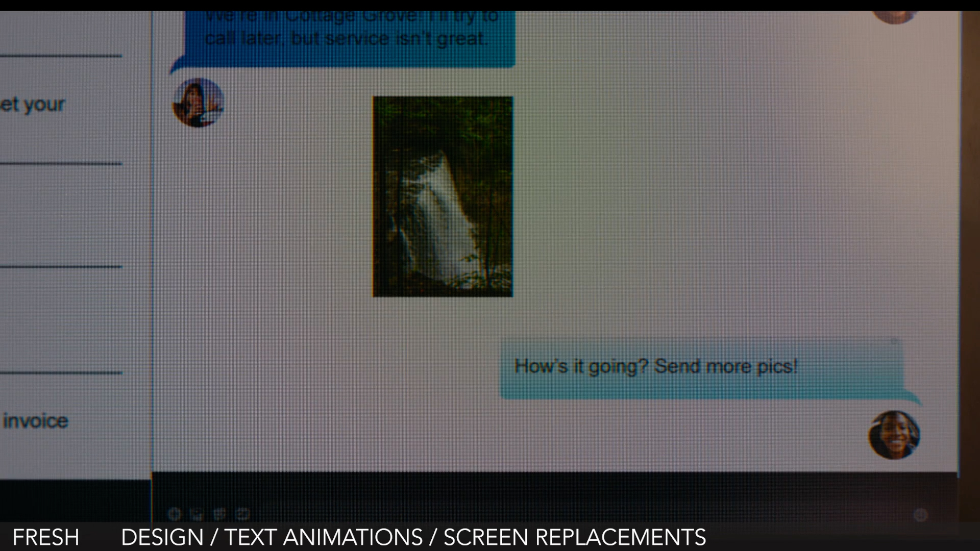Click the partially visible avatar at top right
Image resolution: width=980 pixels, height=551 pixels.
894,16
